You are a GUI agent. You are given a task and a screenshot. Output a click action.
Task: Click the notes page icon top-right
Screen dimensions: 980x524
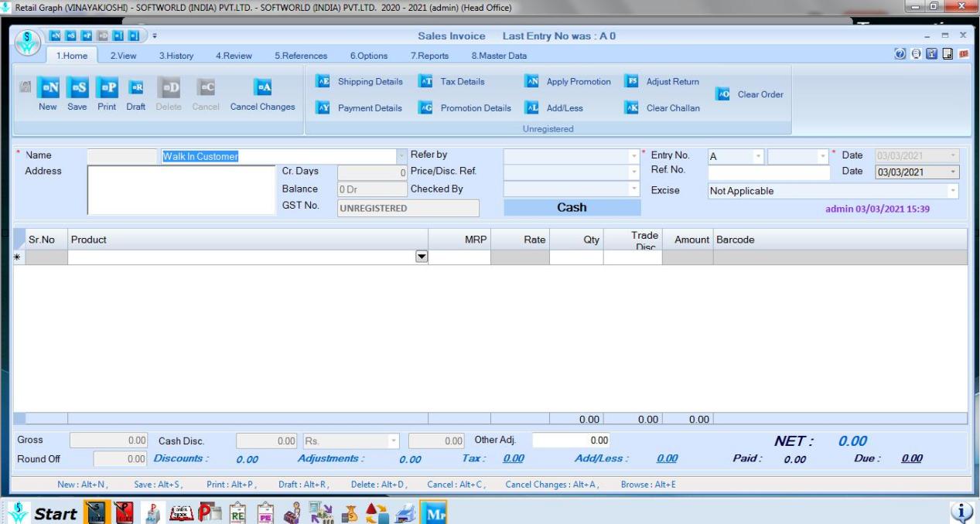[x=947, y=55]
